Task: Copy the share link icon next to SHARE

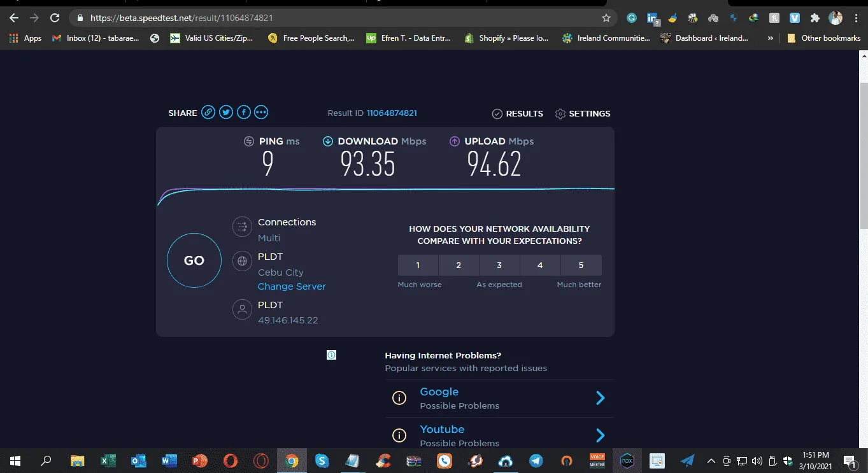Action: point(208,113)
